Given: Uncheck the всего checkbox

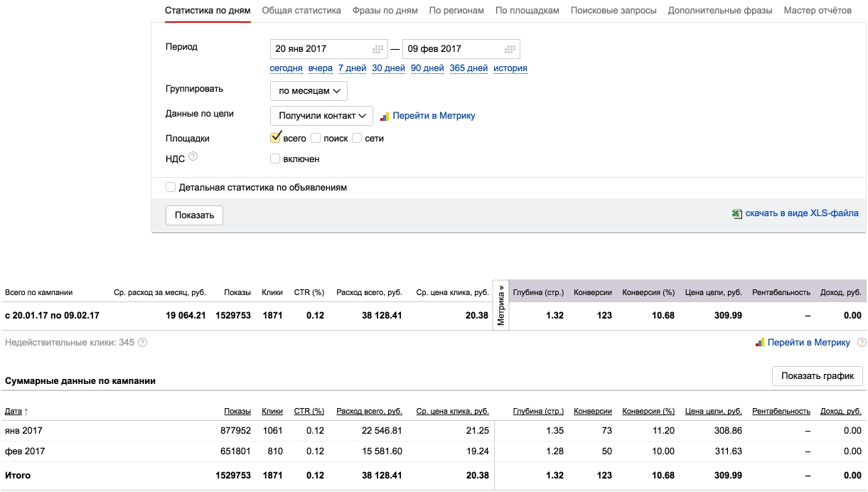Looking at the screenshot, I should [x=276, y=138].
